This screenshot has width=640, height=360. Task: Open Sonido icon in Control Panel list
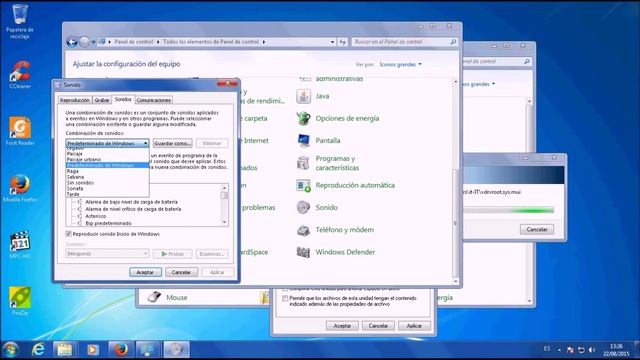(303, 207)
